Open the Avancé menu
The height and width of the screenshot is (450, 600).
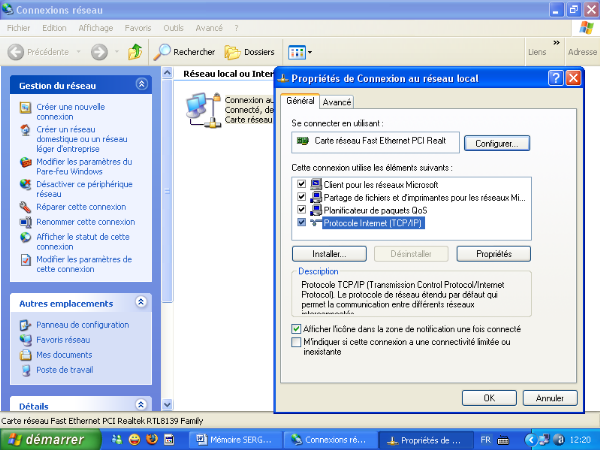[209, 28]
